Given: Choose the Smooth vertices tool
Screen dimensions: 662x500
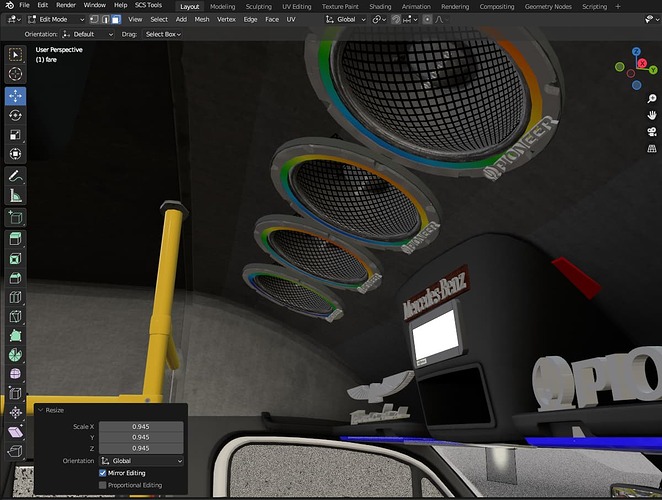Looking at the screenshot, I should (x=16, y=374).
